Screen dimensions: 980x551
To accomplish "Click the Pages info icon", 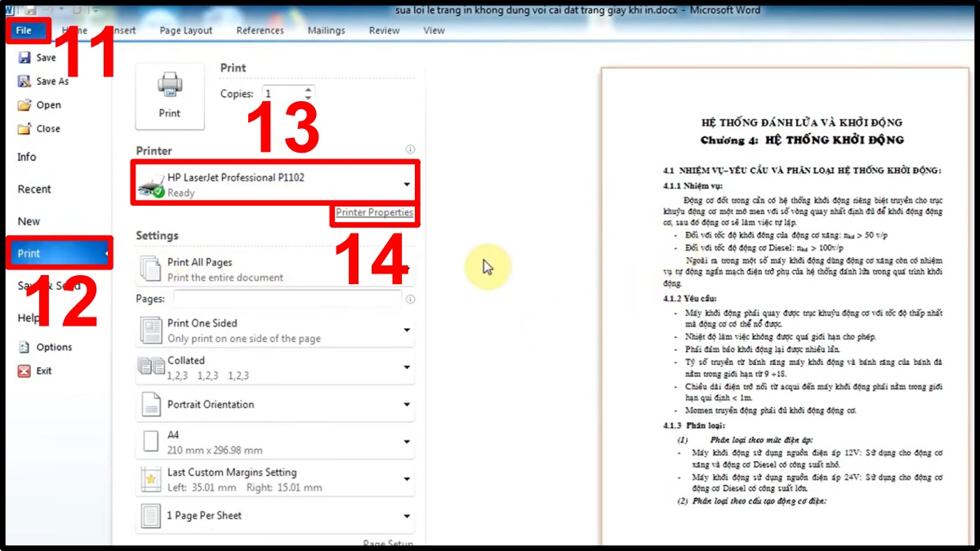I will [x=410, y=300].
